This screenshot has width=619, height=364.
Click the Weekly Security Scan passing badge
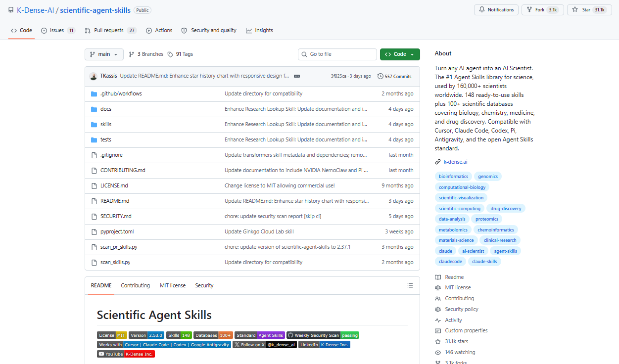pyautogui.click(x=323, y=335)
